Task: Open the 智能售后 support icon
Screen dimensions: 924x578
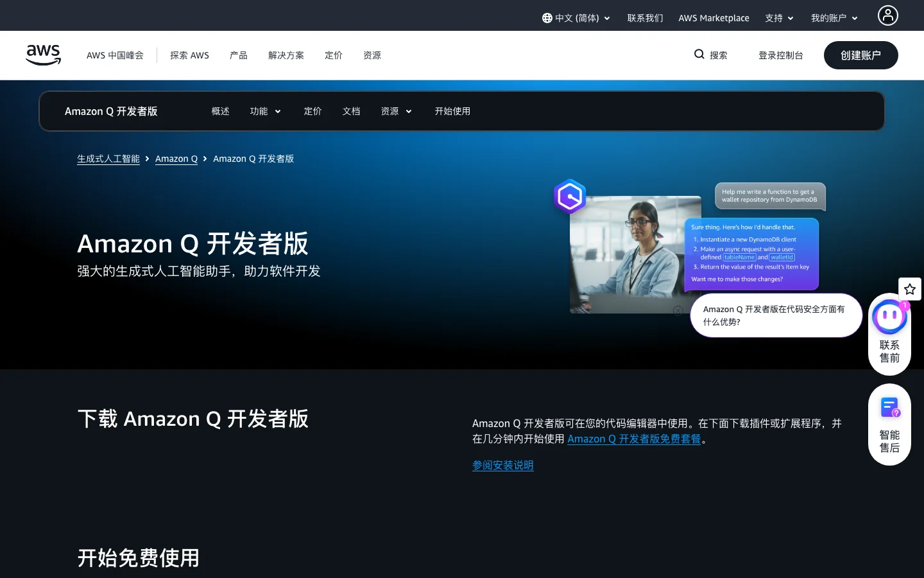Action: pyautogui.click(x=890, y=408)
